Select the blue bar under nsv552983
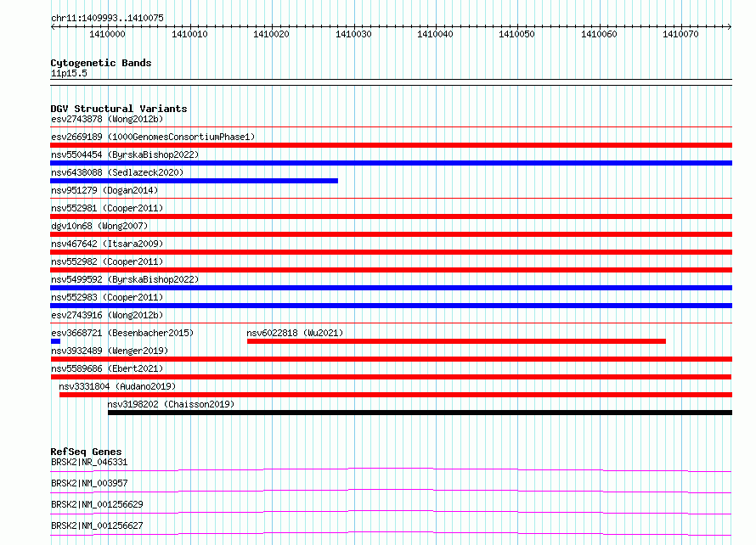The height and width of the screenshot is (545, 756). 391,306
